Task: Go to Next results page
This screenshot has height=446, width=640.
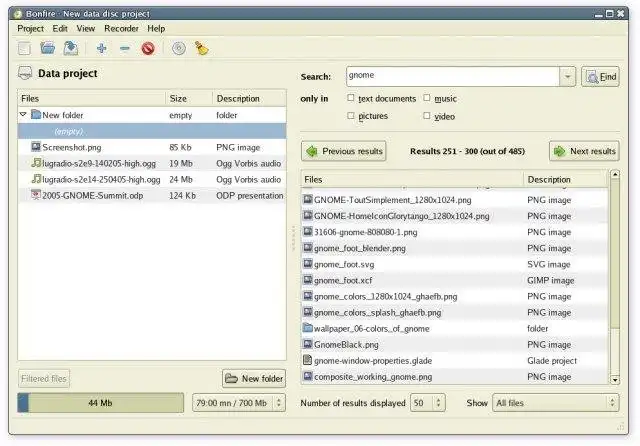Action: tap(584, 151)
